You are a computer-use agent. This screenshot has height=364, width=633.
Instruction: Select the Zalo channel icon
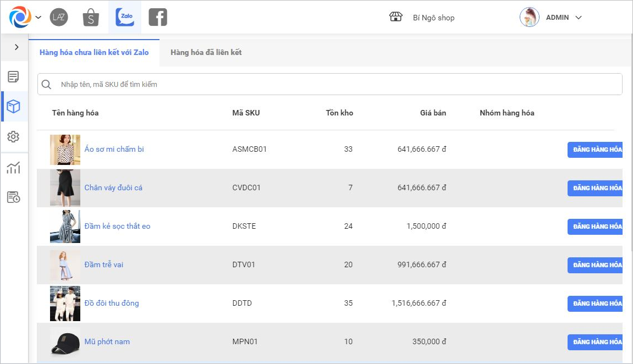coord(125,18)
